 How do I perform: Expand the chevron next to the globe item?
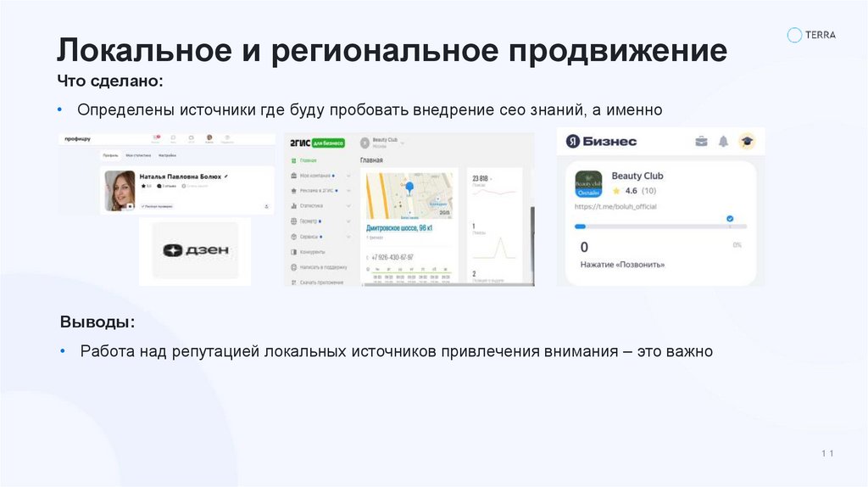pos(348,221)
